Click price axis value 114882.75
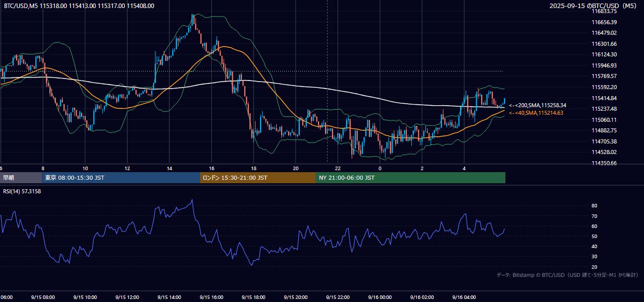Screen dimensions: 644x302 coord(604,130)
